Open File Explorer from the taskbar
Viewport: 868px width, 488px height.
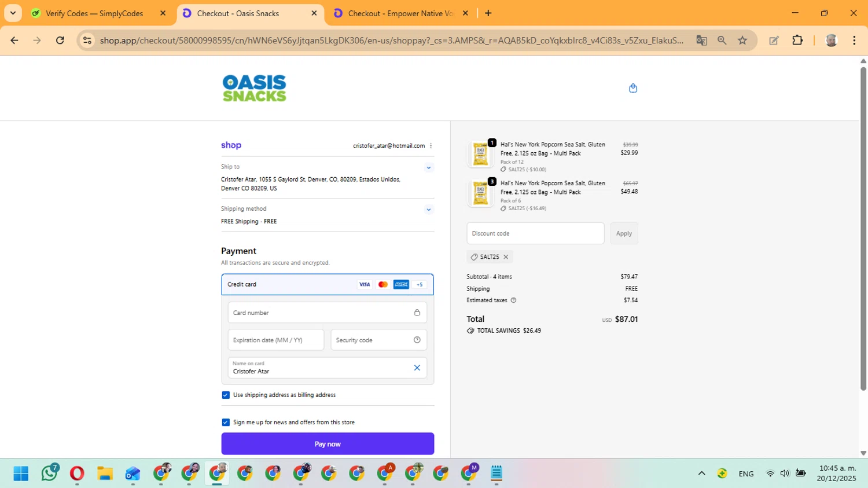[105, 474]
